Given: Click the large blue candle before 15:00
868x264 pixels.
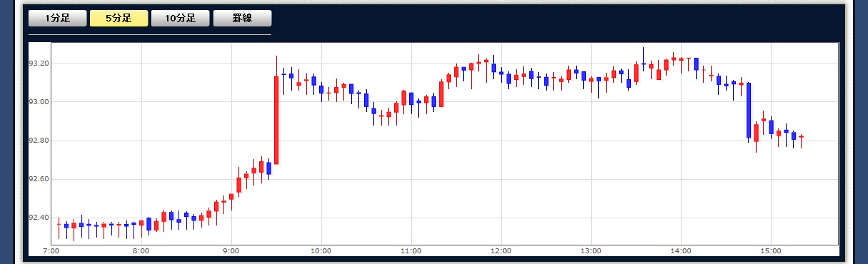Looking at the screenshot, I should (749, 110).
